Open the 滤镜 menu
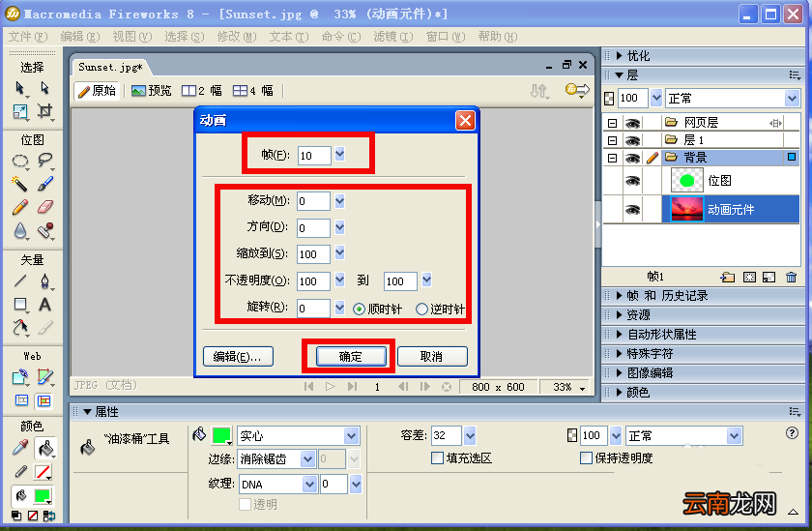This screenshot has width=812, height=531. click(393, 36)
